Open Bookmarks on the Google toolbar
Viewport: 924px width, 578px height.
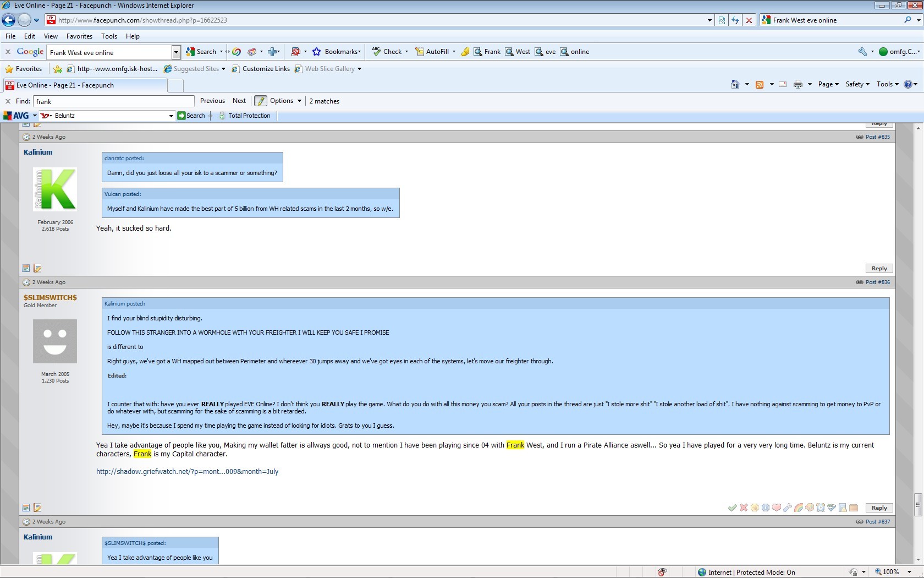[x=337, y=52]
